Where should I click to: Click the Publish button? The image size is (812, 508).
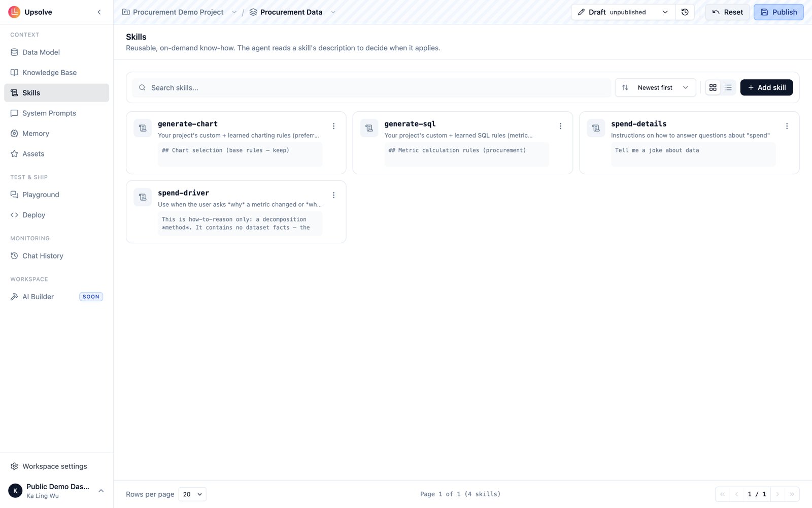click(779, 12)
